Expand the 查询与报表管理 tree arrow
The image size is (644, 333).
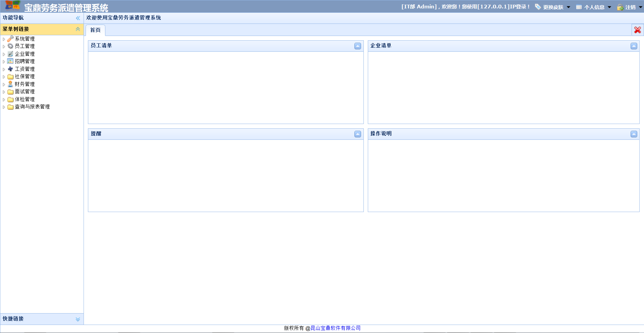point(4,107)
